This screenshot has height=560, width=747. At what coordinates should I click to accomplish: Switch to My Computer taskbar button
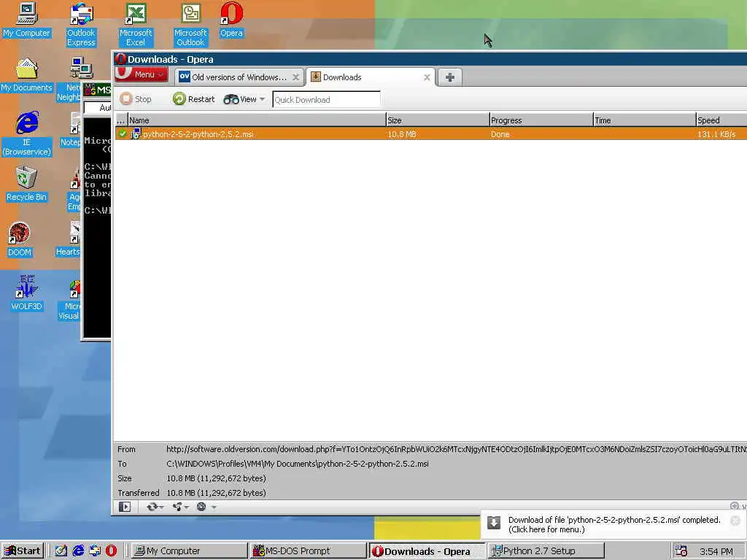(189, 551)
